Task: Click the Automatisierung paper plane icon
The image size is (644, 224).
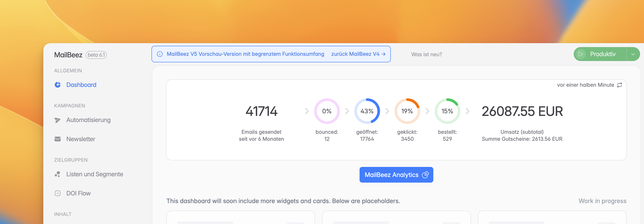Action: coord(57,120)
